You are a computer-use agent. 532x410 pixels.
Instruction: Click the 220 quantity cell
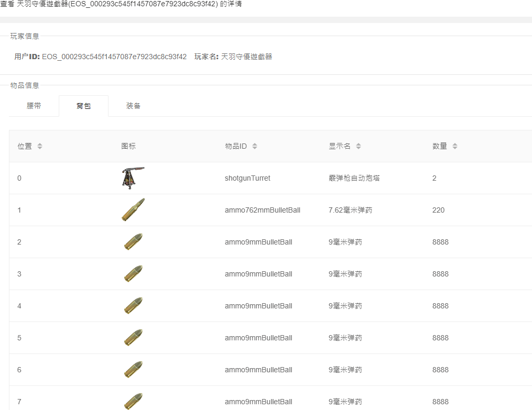click(438, 210)
